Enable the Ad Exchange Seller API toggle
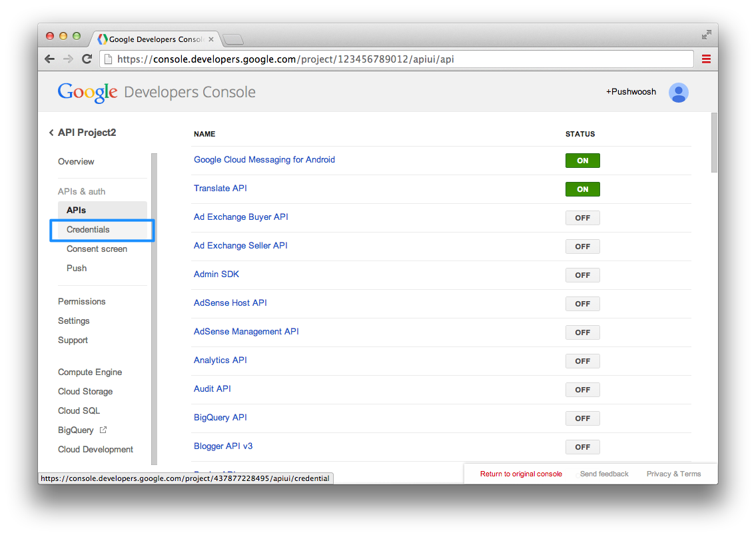The image size is (756, 537). (x=582, y=247)
